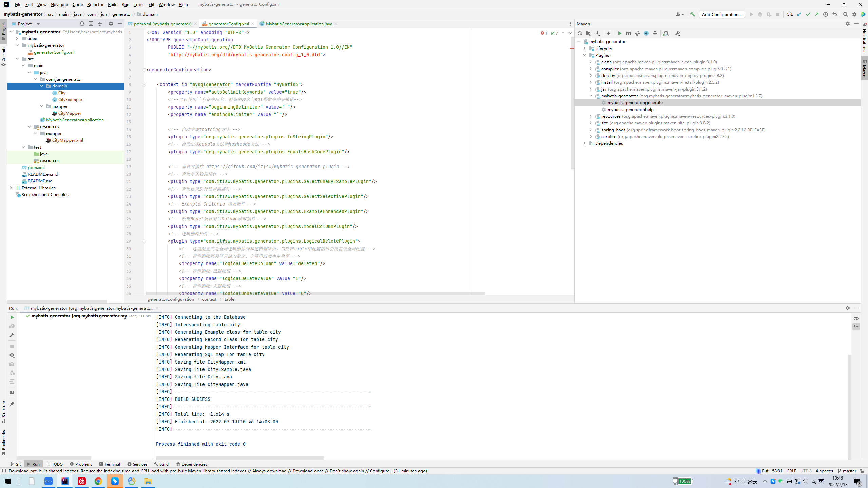
Task: Open Search Everywhere magnifier icon
Action: tap(846, 14)
